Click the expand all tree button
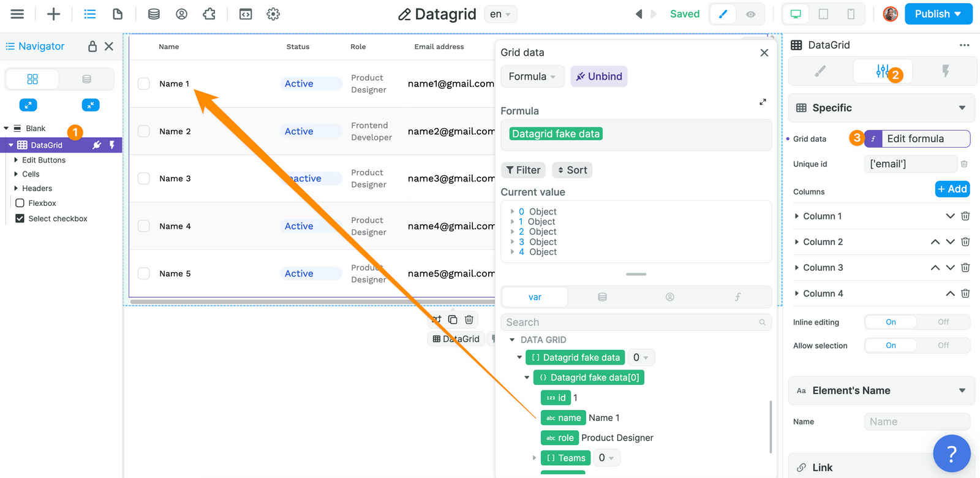The image size is (980, 478). [28, 105]
